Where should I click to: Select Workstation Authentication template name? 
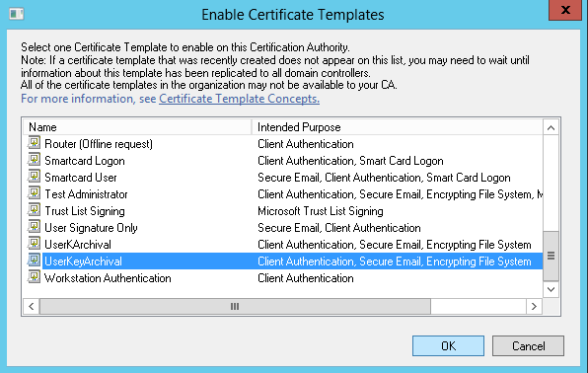[108, 278]
